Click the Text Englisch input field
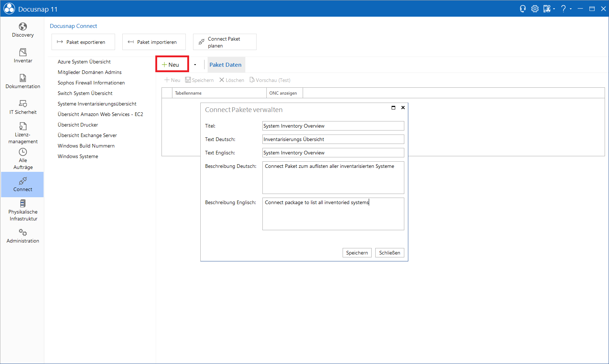This screenshot has width=609, height=364. click(333, 153)
